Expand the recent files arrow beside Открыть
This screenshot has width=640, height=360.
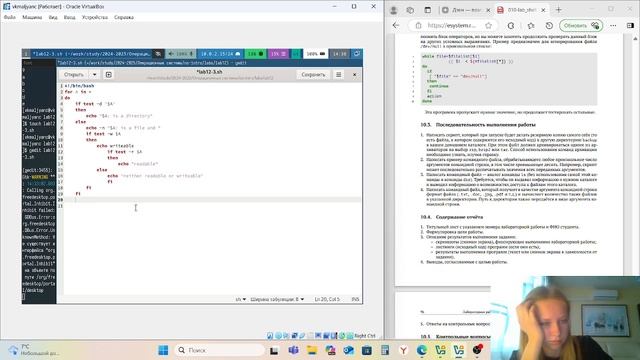[94, 75]
